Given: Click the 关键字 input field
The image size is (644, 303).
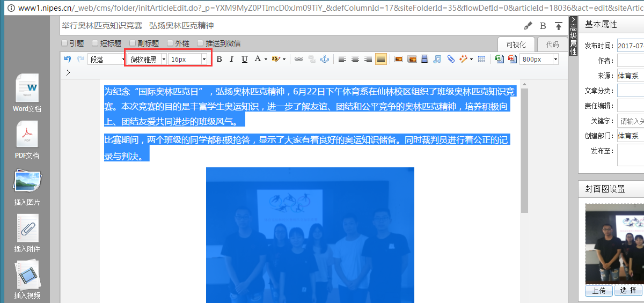Looking at the screenshot, I should (x=631, y=121).
